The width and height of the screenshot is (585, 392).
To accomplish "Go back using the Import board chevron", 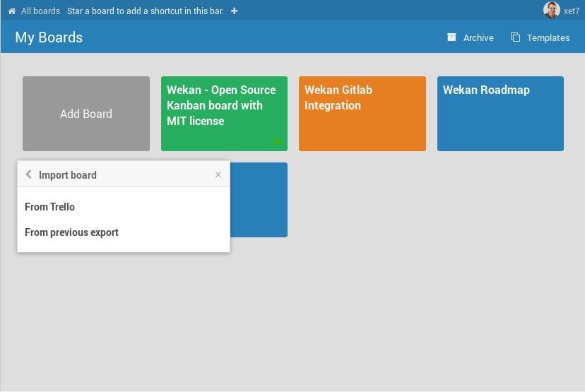I will coord(28,174).
